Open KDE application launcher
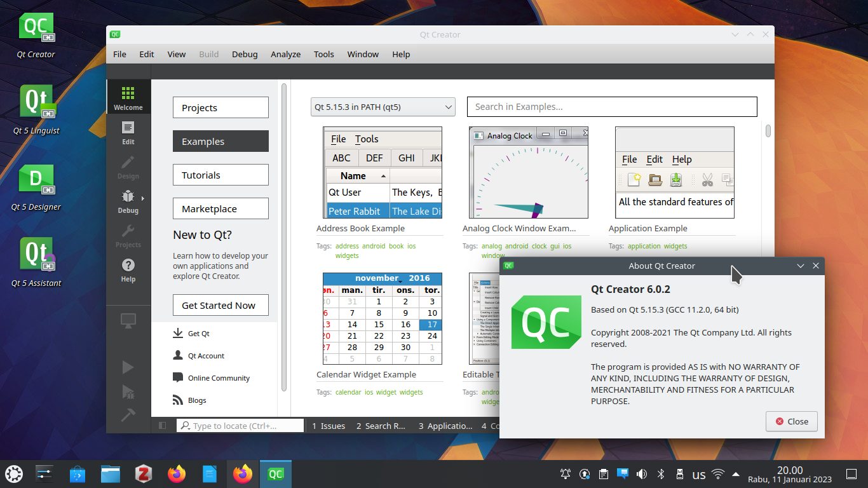Image resolution: width=868 pixels, height=488 pixels. [x=14, y=474]
